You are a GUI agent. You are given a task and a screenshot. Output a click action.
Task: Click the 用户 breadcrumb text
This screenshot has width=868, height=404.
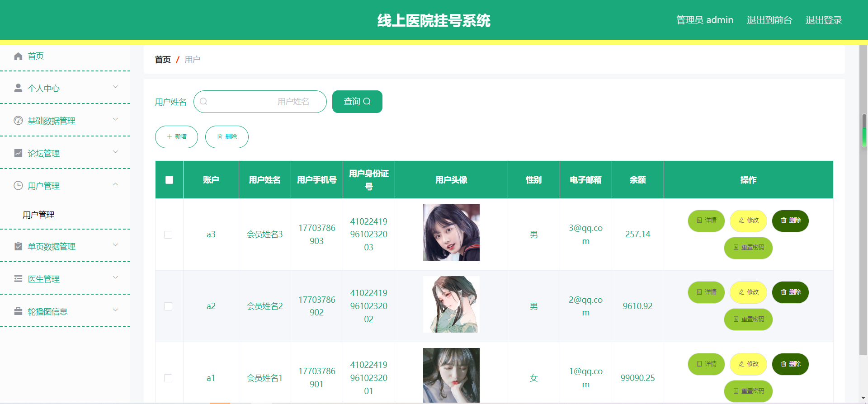click(192, 60)
